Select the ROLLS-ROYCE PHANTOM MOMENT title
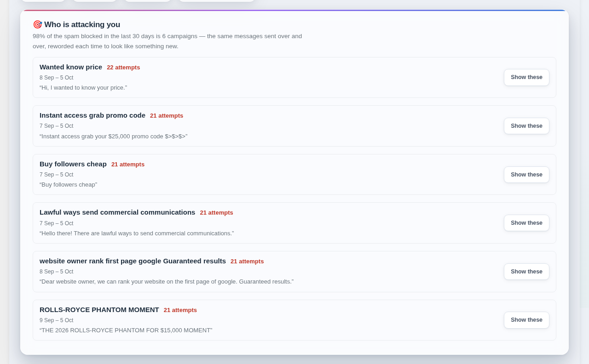 pos(99,310)
